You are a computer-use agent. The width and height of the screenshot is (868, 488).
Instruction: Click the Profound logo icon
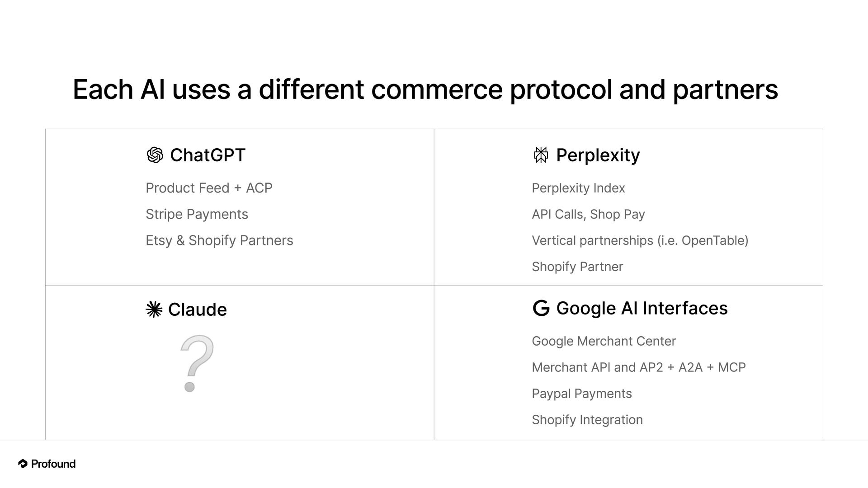point(23,464)
